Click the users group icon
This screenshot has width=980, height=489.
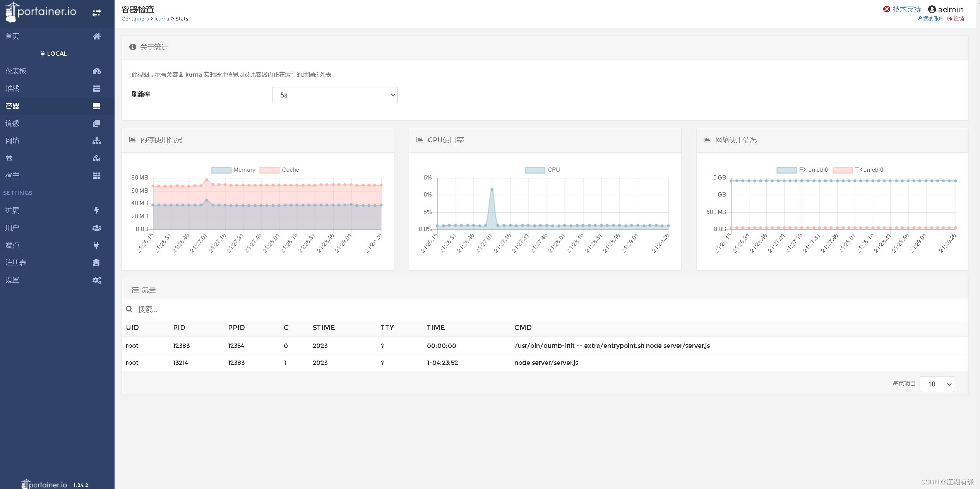pos(97,228)
